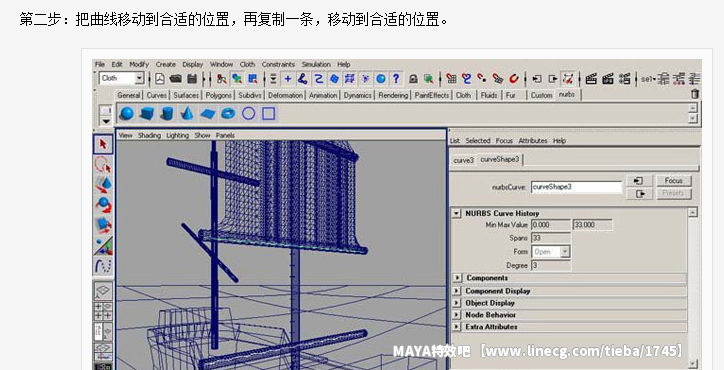Collapse NURBS Curve History section
Image resolution: width=724 pixels, height=370 pixels.
click(457, 213)
